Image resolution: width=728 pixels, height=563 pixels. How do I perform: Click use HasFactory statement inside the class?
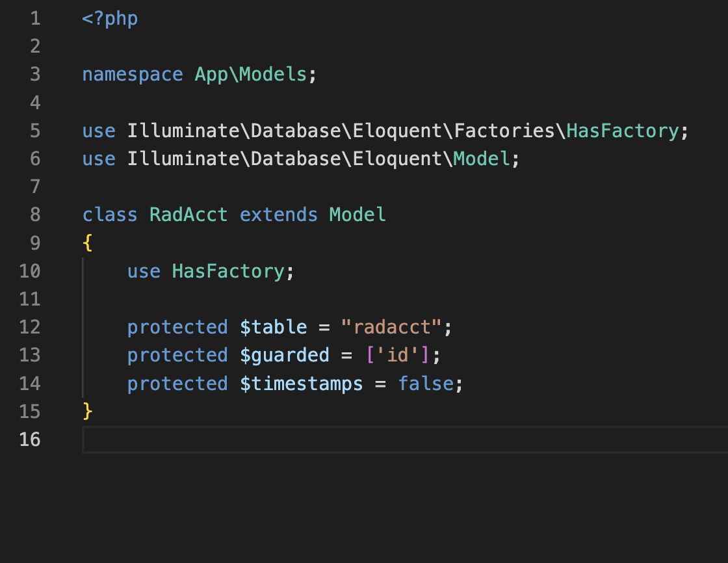[208, 271]
